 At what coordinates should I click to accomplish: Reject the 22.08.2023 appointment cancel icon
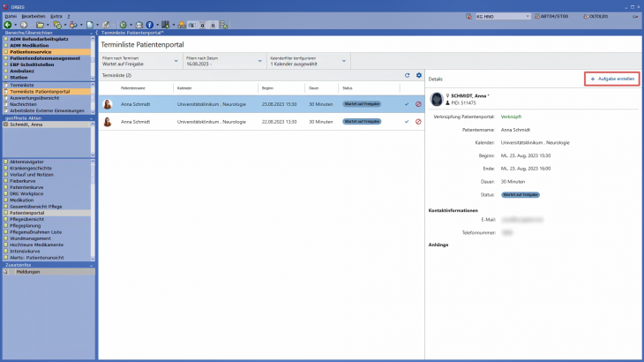418,121
